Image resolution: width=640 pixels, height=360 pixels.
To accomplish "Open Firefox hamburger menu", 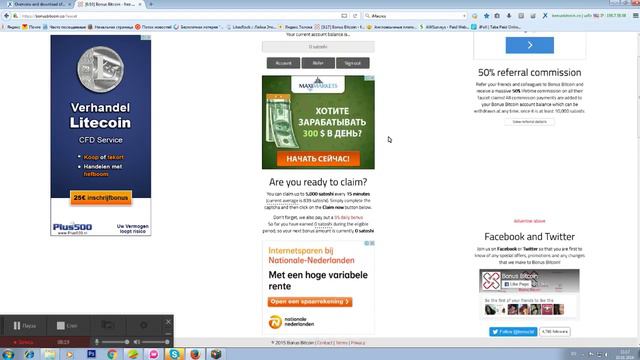I will click(636, 16).
